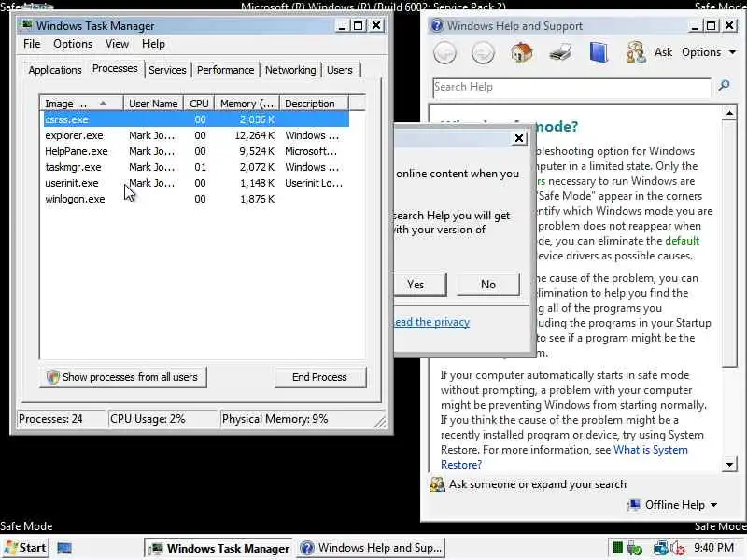Open the 'What is System Restore?' link

564,457
